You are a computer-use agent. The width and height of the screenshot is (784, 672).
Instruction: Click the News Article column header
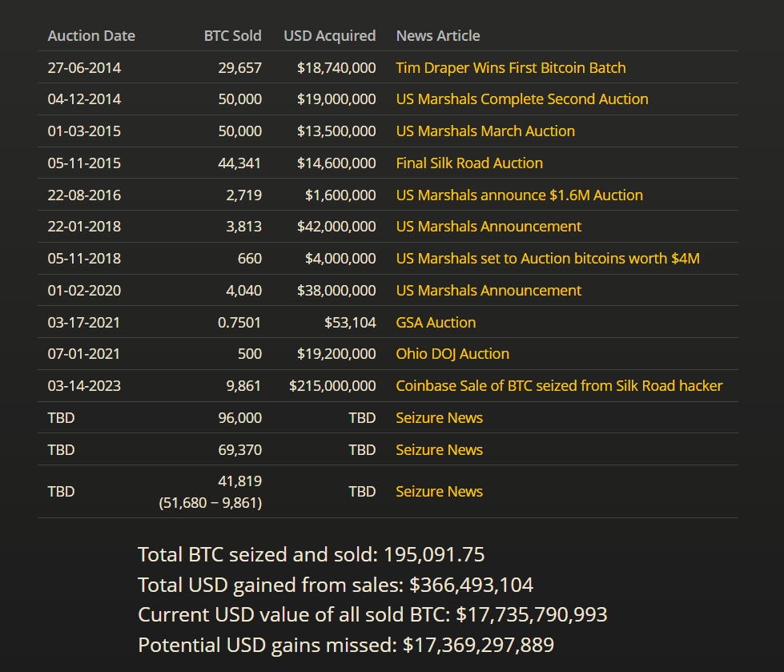point(437,36)
